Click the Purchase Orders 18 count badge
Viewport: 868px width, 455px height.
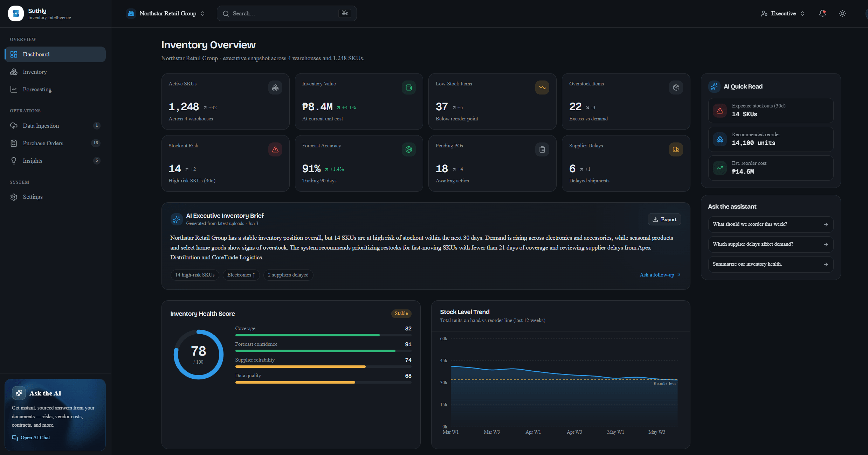point(96,143)
